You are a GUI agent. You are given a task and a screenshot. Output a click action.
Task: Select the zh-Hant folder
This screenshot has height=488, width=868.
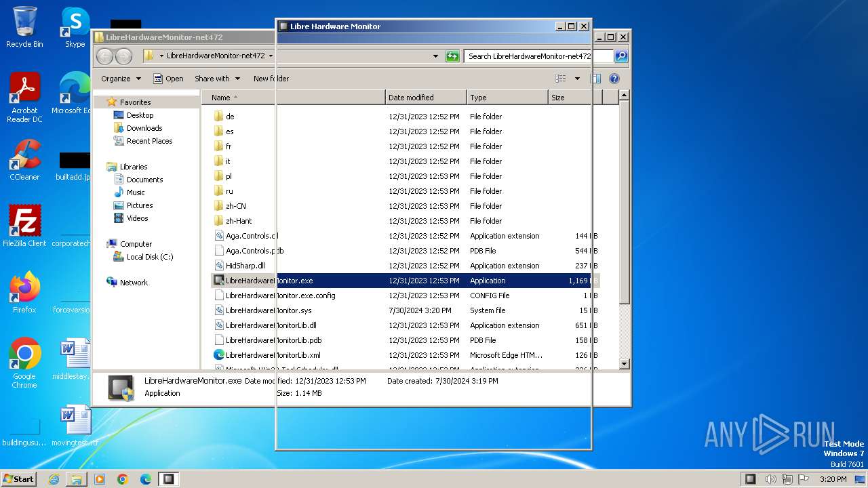tap(232, 221)
